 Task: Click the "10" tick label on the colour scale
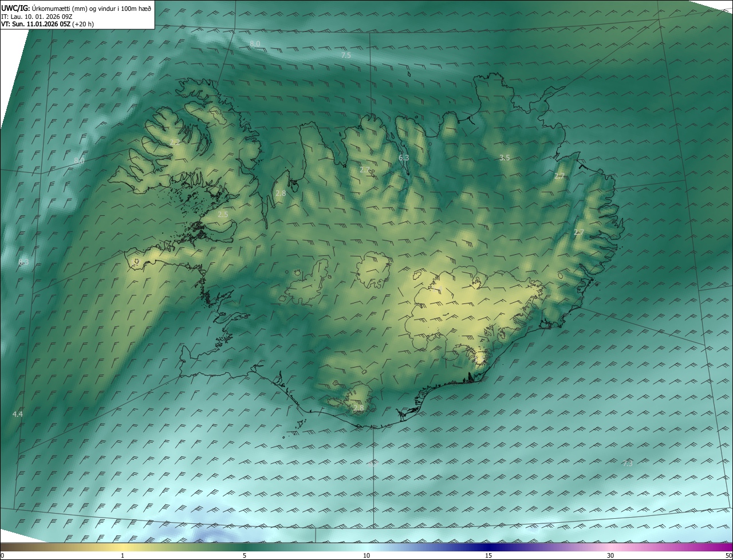[366, 555]
